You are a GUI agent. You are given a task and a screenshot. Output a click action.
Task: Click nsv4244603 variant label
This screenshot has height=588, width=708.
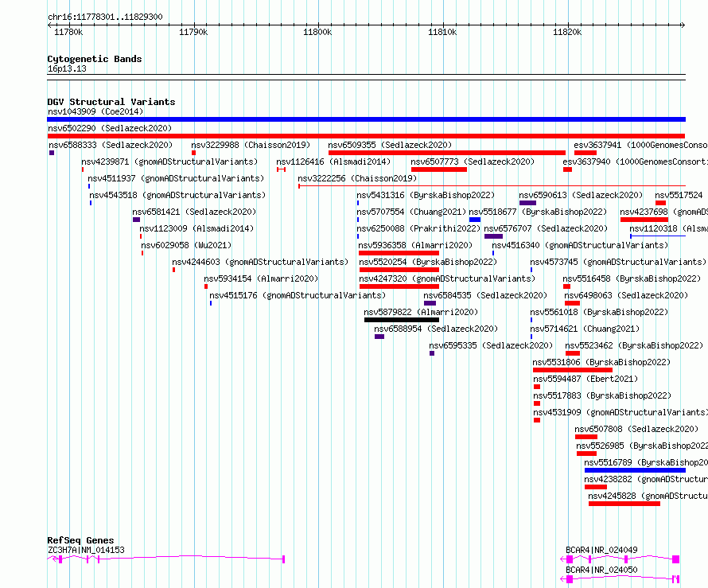pyautogui.click(x=260, y=262)
